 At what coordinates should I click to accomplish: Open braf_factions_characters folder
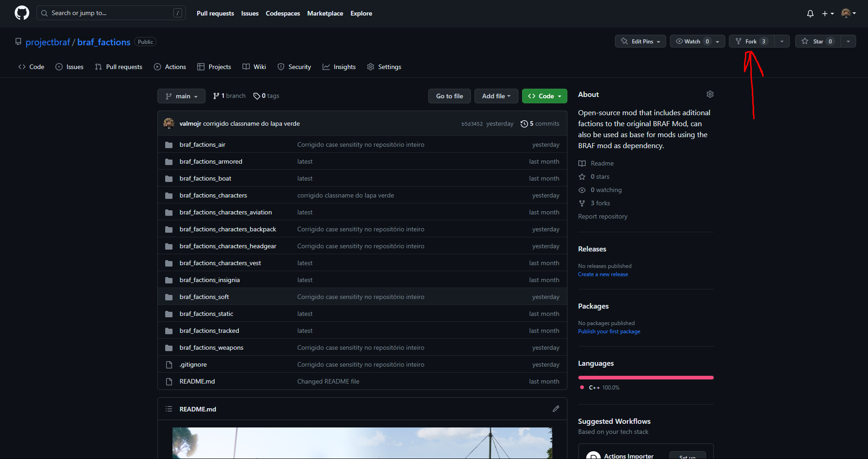point(213,196)
